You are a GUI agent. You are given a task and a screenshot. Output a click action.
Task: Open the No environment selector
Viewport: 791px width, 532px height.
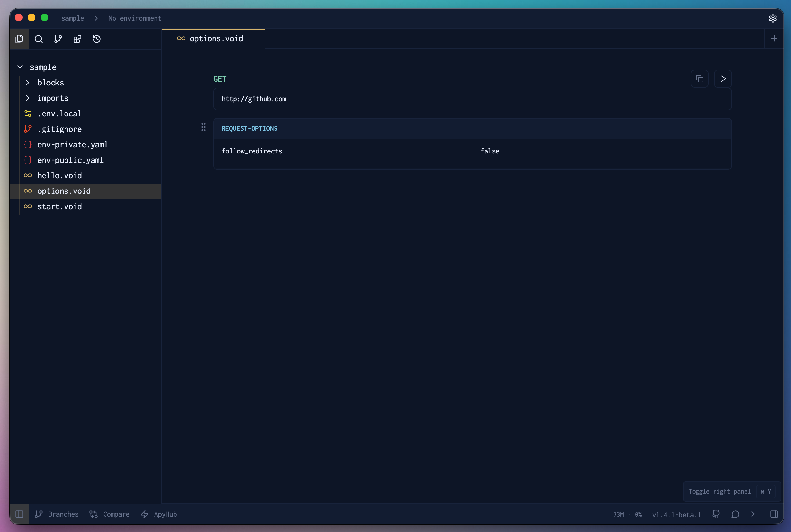point(135,18)
